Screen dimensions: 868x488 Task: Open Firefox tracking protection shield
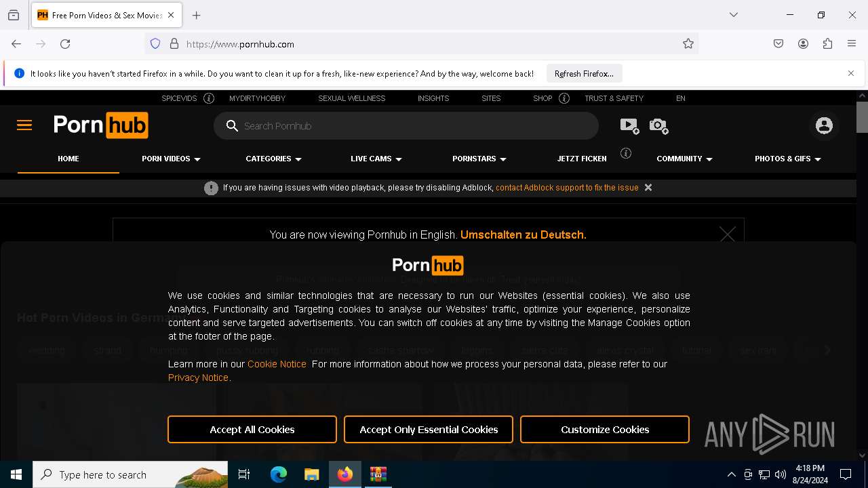pyautogui.click(x=155, y=44)
